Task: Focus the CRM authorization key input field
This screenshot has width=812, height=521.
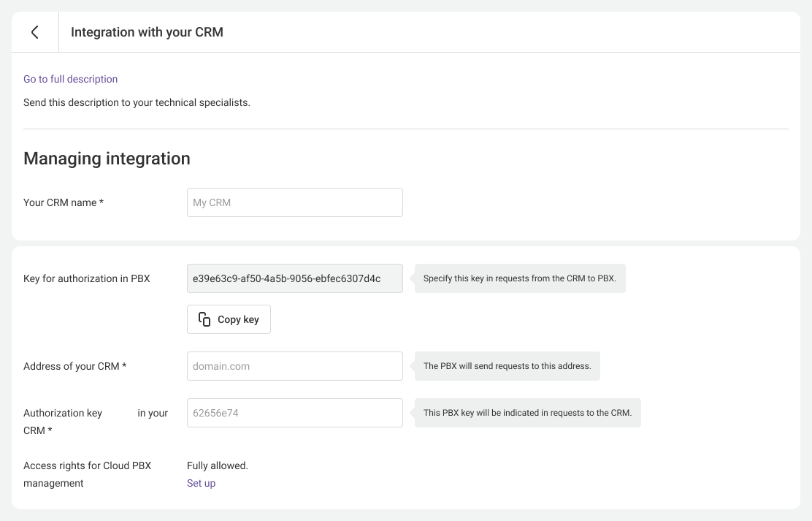Action: tap(294, 413)
